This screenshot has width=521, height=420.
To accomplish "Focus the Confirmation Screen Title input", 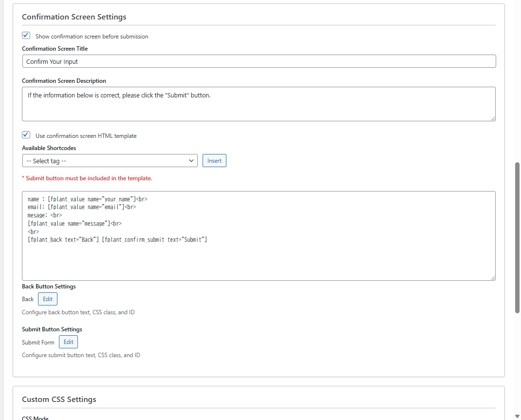I will point(259,61).
